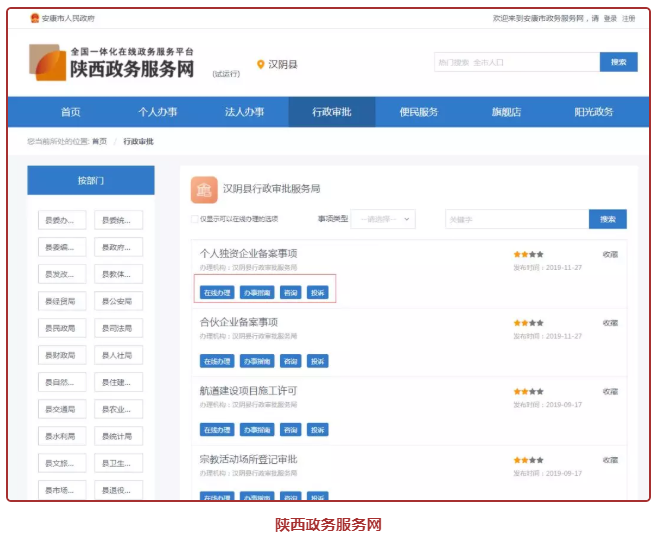Image resolution: width=661 pixels, height=538 pixels.
Task: Select the 行政审批 nav tab
Action: pyautogui.click(x=332, y=112)
